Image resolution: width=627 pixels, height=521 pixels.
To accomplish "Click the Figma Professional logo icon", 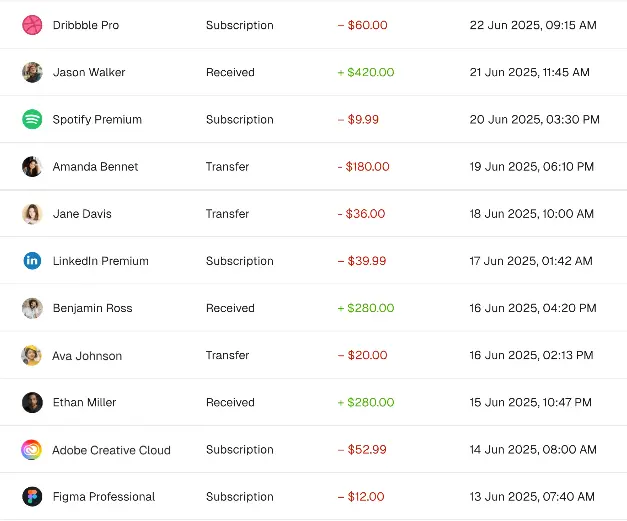I will (32, 497).
